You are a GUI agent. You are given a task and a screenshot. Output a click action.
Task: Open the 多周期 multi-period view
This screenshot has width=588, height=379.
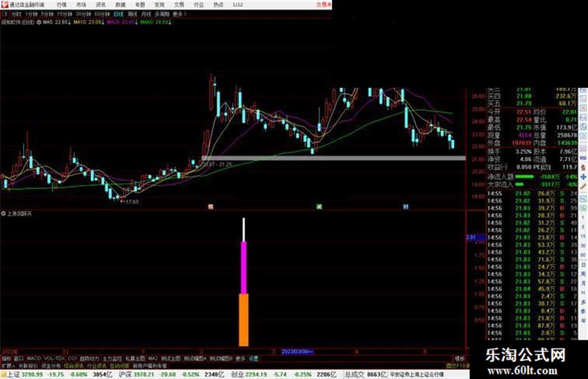pyautogui.click(x=162, y=14)
